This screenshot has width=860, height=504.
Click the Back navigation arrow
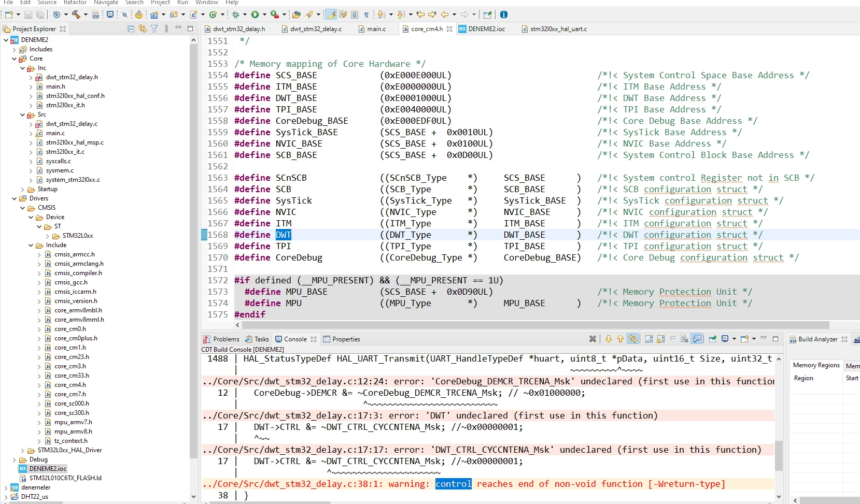coord(445,15)
